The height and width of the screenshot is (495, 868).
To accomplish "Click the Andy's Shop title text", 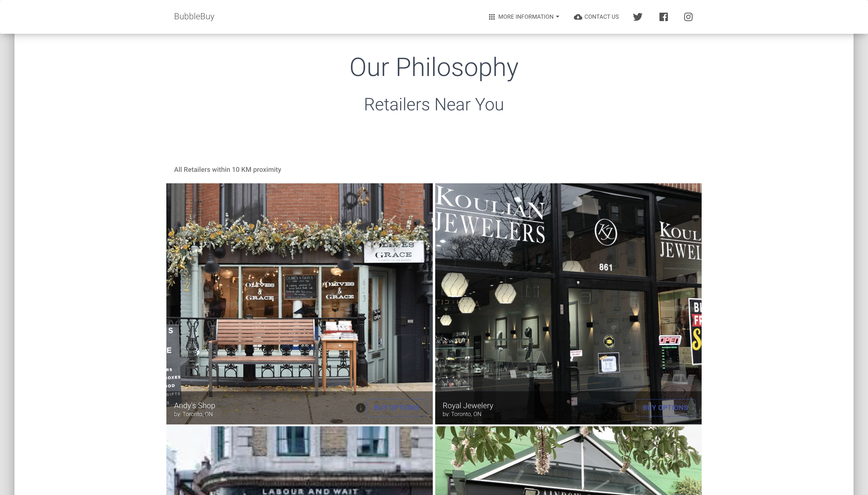I will tap(194, 405).
